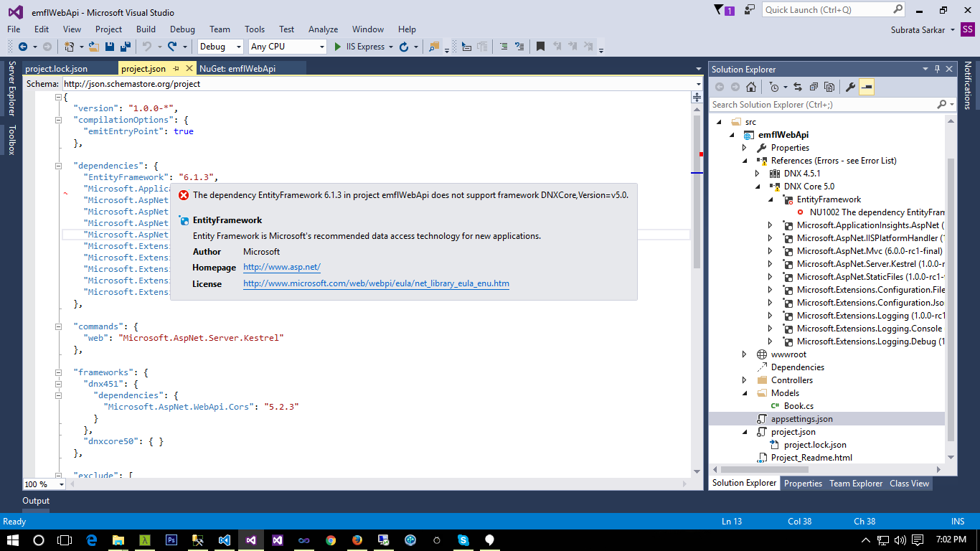Viewport: 980px width, 551px height.
Task: Open the Debug configuration dropdown
Action: coord(238,47)
